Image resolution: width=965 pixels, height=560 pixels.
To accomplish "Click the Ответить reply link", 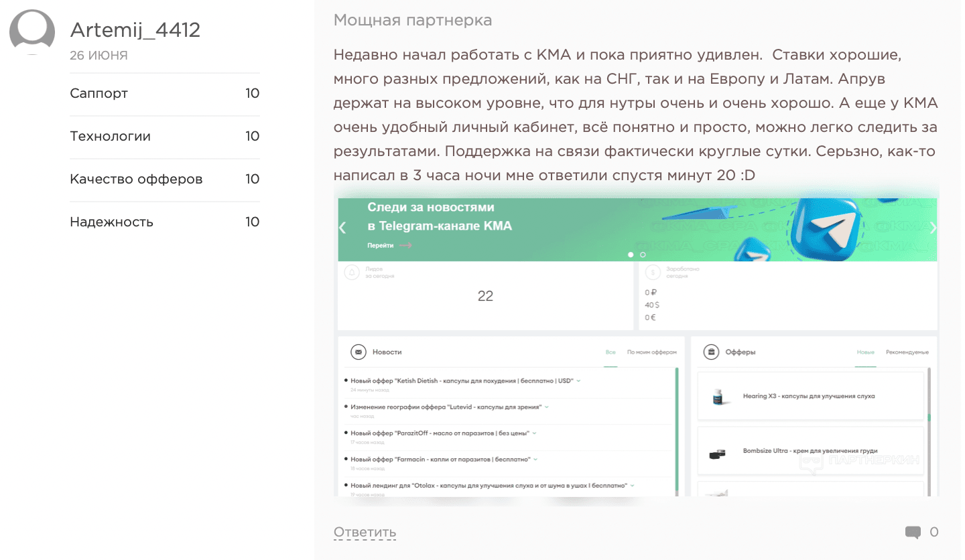I will pos(365,533).
